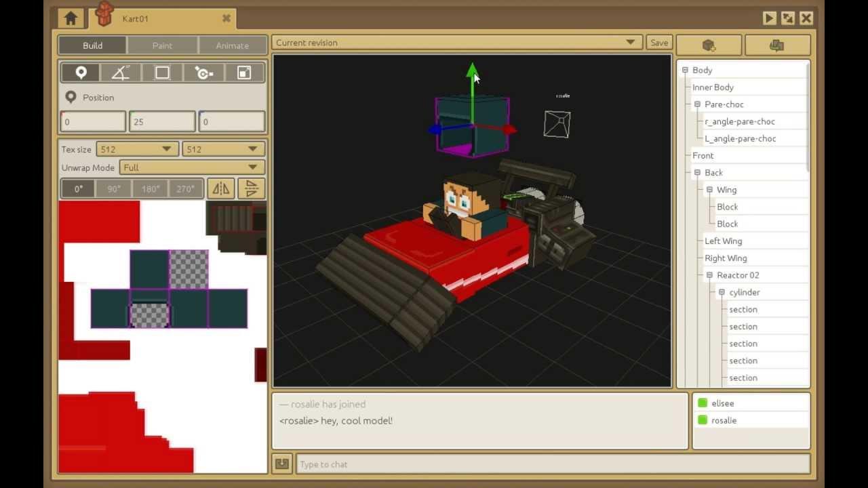Select the Front node

click(x=703, y=155)
